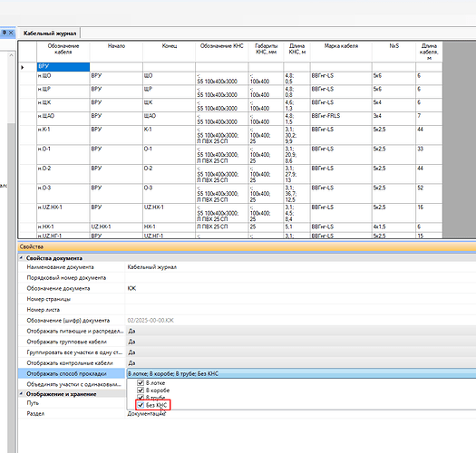
Task: Uncheck the 'Без КНС' checkbox
Action: pyautogui.click(x=141, y=405)
